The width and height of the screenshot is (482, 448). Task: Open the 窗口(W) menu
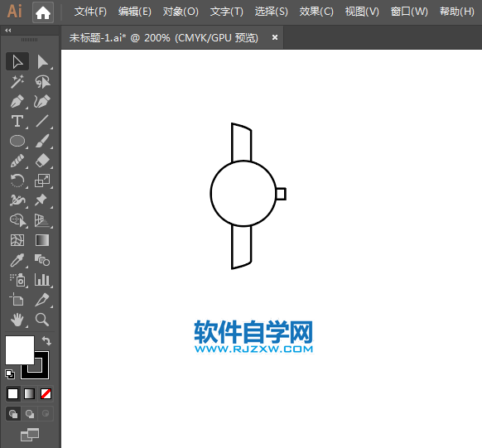pyautogui.click(x=409, y=12)
